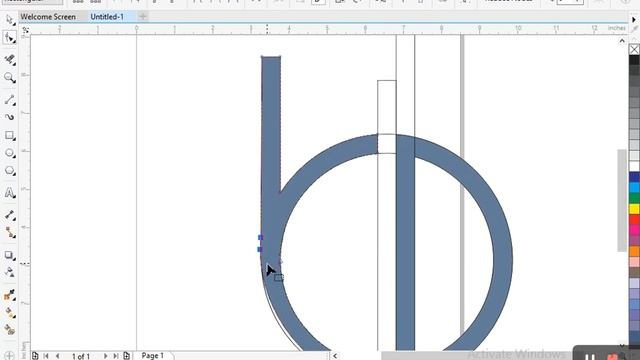Select the Color Eyedropper tool

pyautogui.click(x=9, y=295)
